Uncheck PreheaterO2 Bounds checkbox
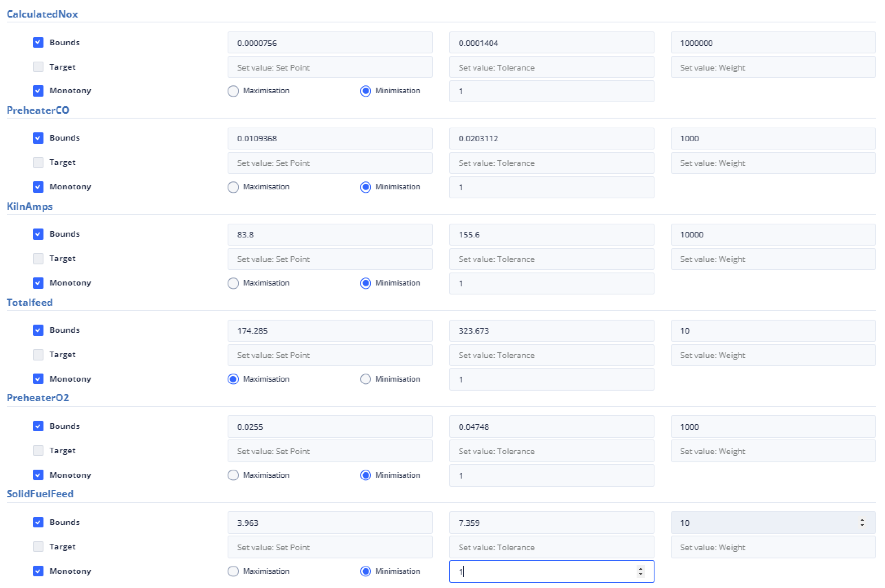This screenshot has height=588, width=885. tap(38, 426)
